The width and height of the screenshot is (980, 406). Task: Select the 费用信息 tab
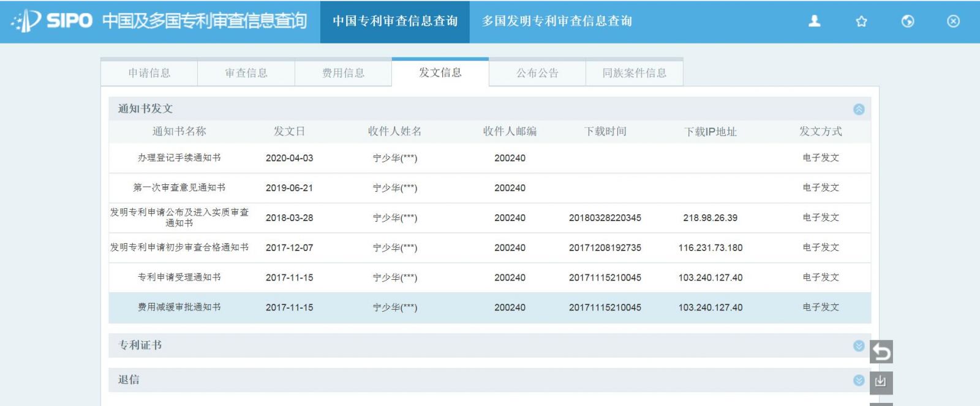click(343, 73)
